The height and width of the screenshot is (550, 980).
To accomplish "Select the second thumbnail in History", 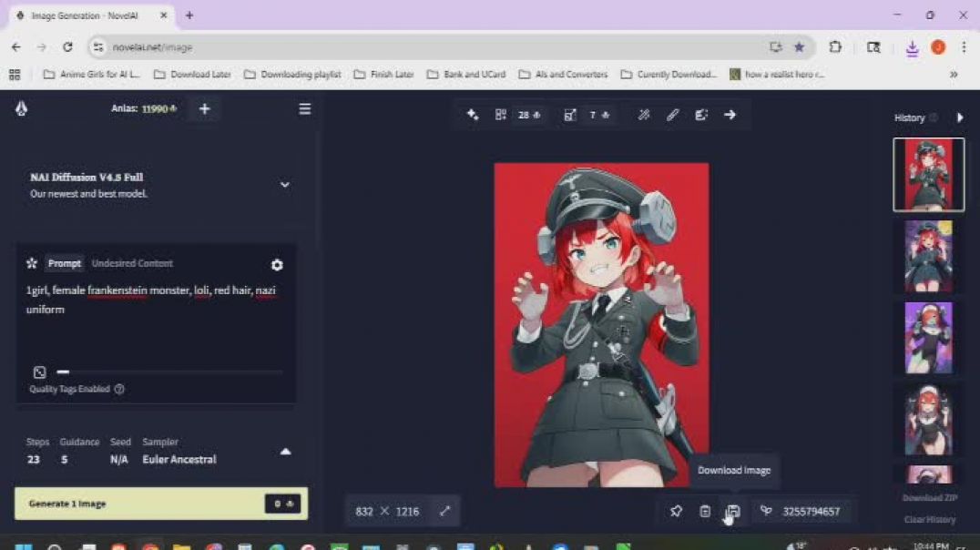I will coord(928,256).
